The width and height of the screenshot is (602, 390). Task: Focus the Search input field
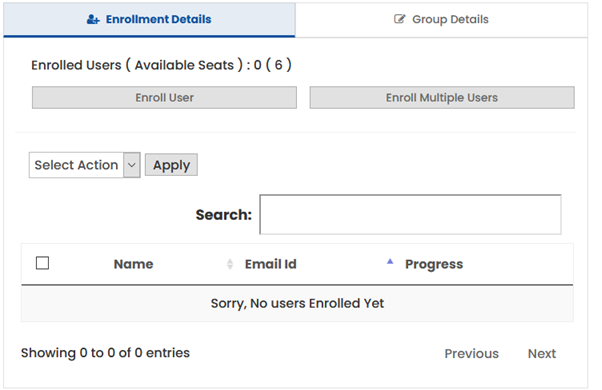(410, 215)
